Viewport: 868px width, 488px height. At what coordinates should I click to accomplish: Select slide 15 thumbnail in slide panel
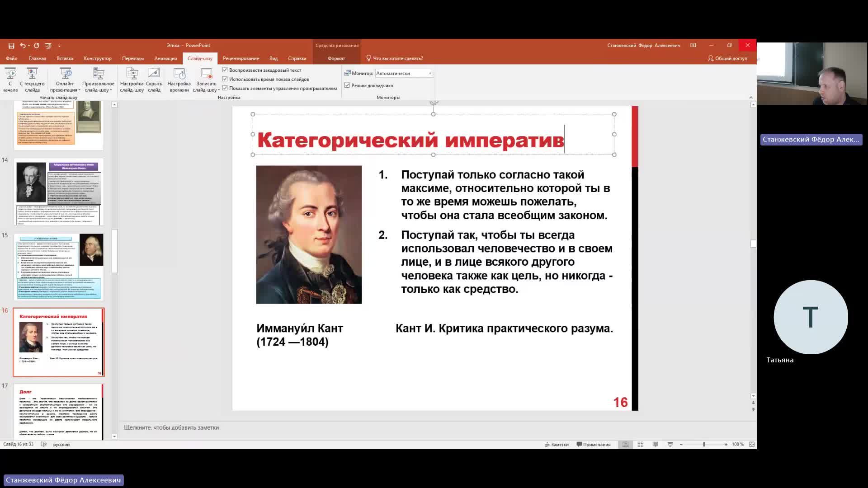coord(59,267)
